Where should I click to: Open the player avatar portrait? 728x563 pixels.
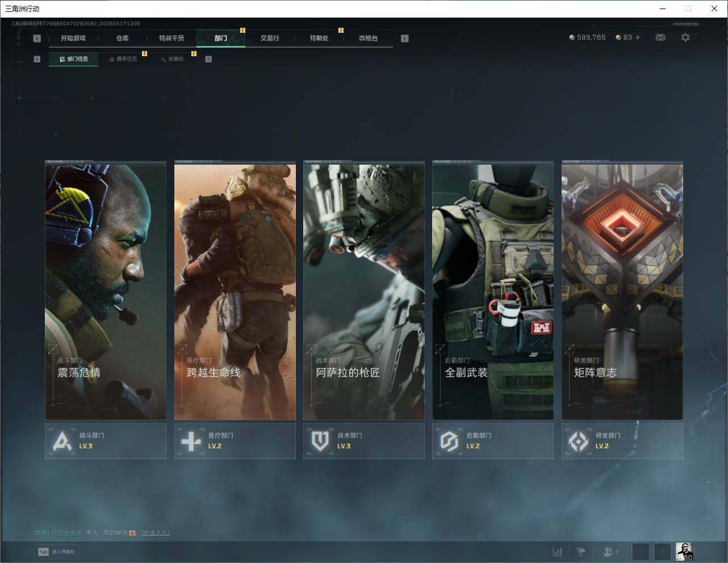(x=684, y=552)
